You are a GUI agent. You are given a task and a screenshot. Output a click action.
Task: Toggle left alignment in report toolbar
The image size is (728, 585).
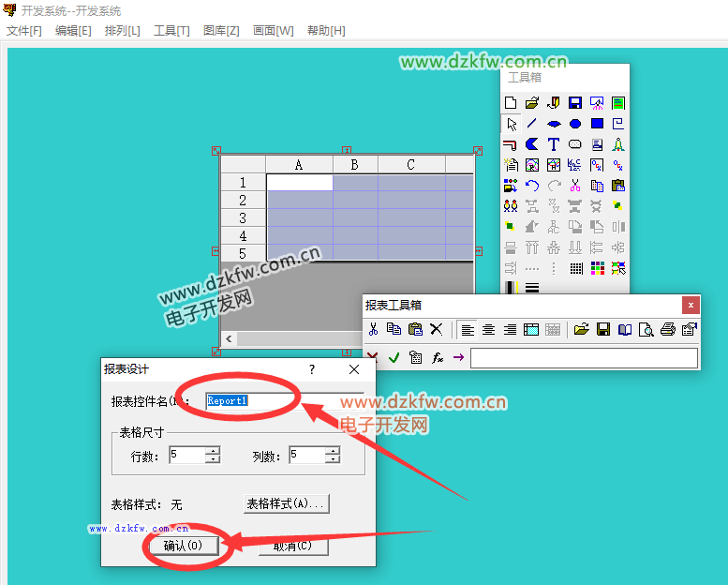click(x=468, y=329)
